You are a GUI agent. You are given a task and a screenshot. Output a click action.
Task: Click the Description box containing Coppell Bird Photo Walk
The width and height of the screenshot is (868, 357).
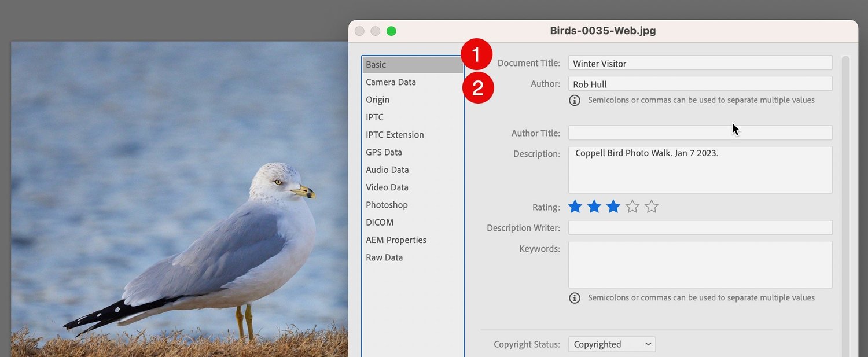tap(700, 169)
